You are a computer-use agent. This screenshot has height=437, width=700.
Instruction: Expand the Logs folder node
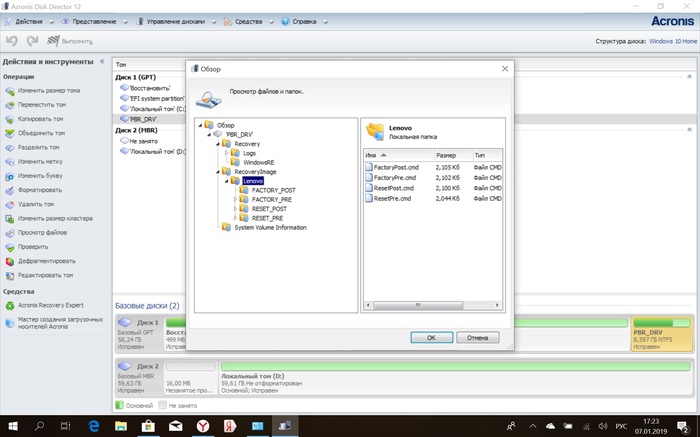[226, 154]
